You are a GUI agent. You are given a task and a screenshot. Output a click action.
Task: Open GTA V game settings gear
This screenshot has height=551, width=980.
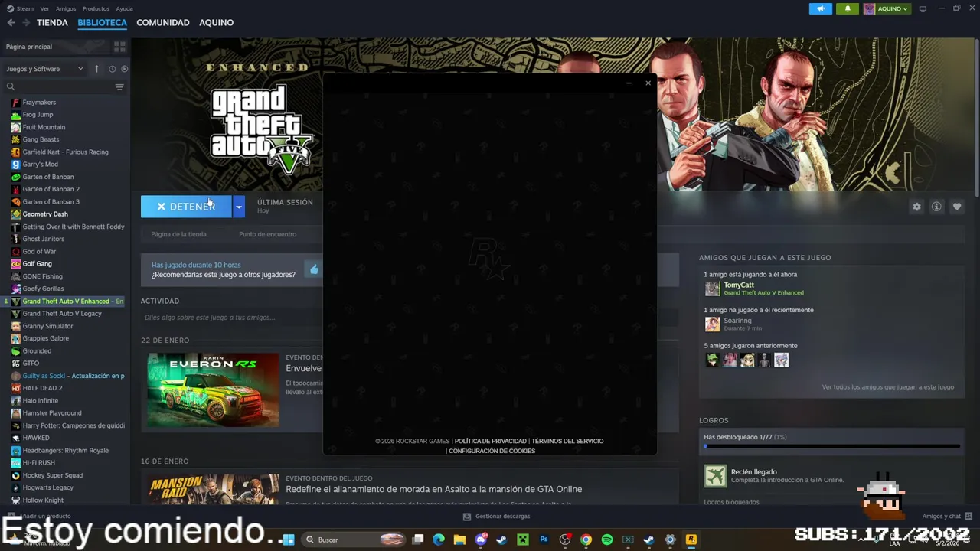click(916, 207)
